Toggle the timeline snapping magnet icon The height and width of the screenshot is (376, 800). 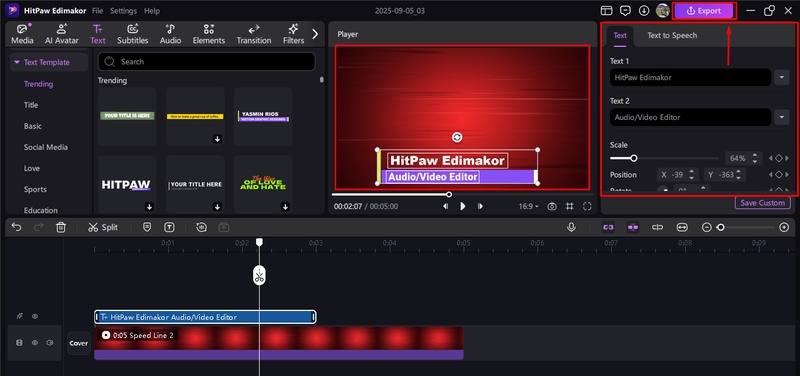(633, 228)
